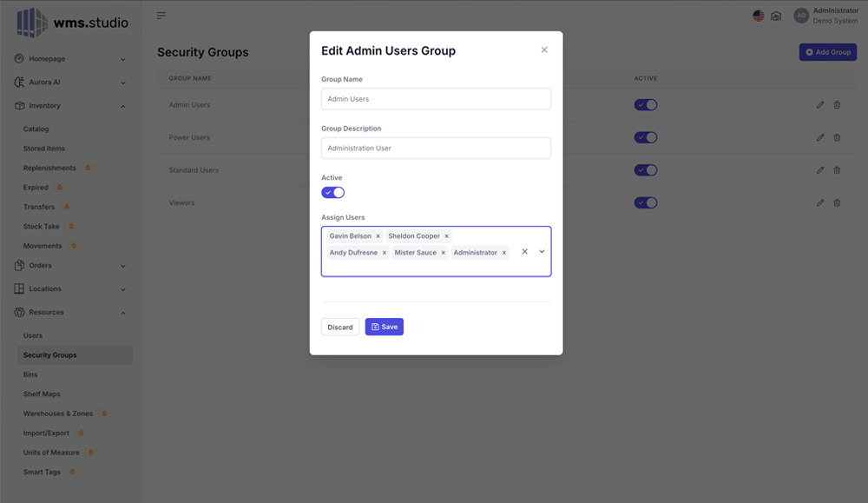The width and height of the screenshot is (868, 503).
Task: Click the Group Description input field
Action: tap(436, 149)
